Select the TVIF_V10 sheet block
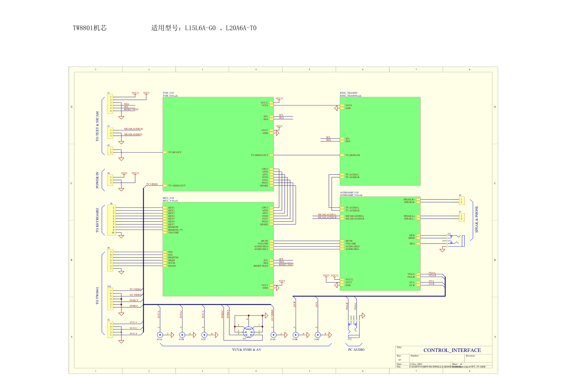This screenshot has width=588, height=392. tap(218, 144)
